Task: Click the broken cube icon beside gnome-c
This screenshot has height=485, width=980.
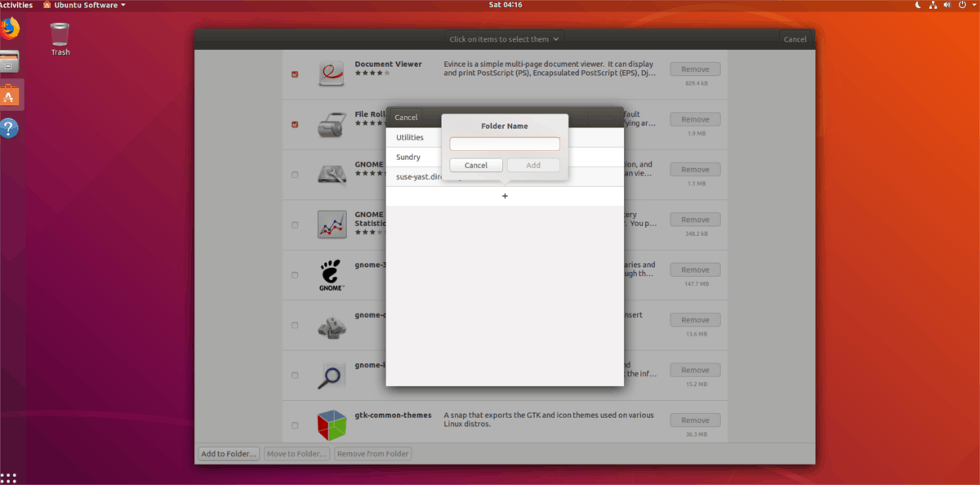Action: tap(332, 325)
